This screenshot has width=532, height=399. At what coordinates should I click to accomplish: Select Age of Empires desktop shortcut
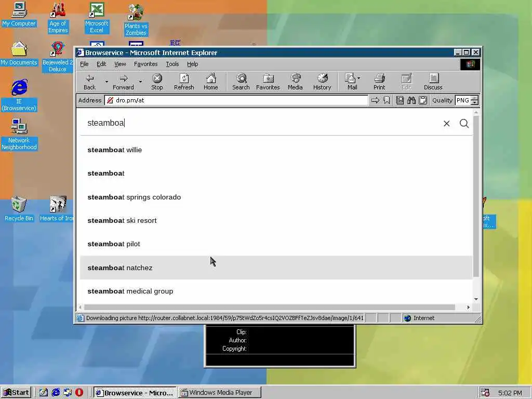tap(58, 18)
